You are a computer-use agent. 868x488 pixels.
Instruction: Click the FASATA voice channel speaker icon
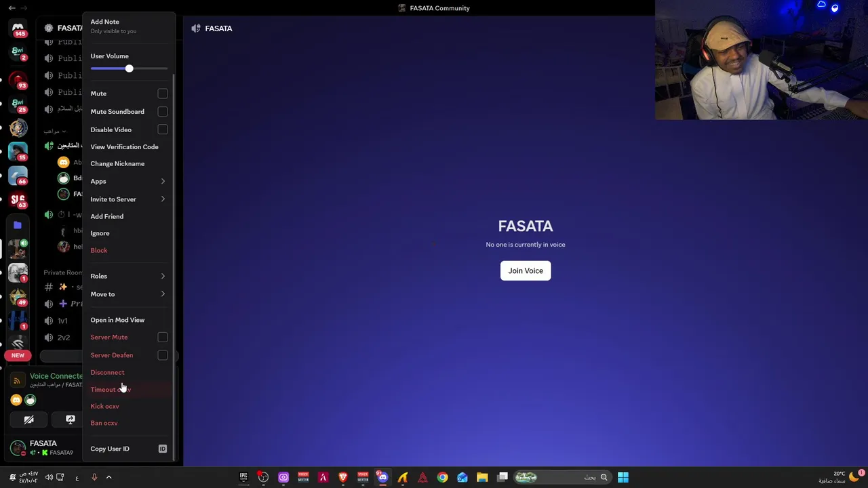click(196, 28)
